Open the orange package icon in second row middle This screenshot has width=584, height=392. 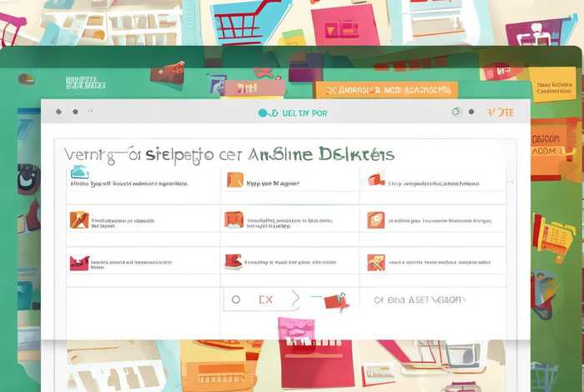pos(234,220)
